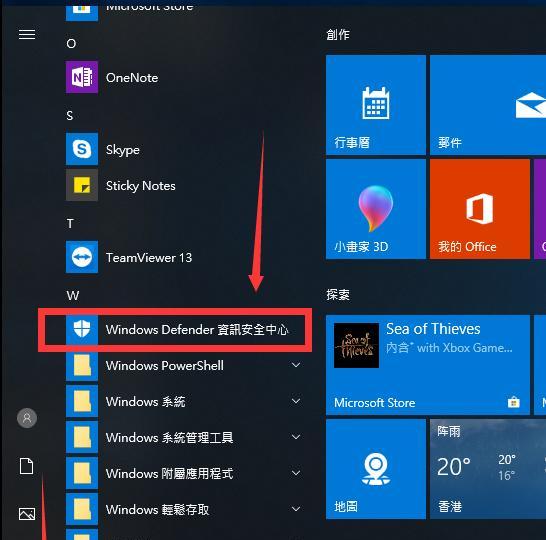Expand the Windows 輕鬆存取 chevron
This screenshot has width=546, height=540.
(296, 509)
